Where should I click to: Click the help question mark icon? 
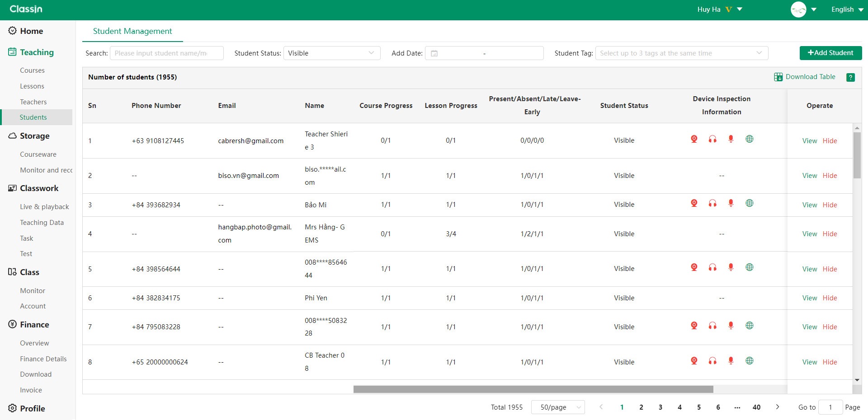pyautogui.click(x=850, y=77)
